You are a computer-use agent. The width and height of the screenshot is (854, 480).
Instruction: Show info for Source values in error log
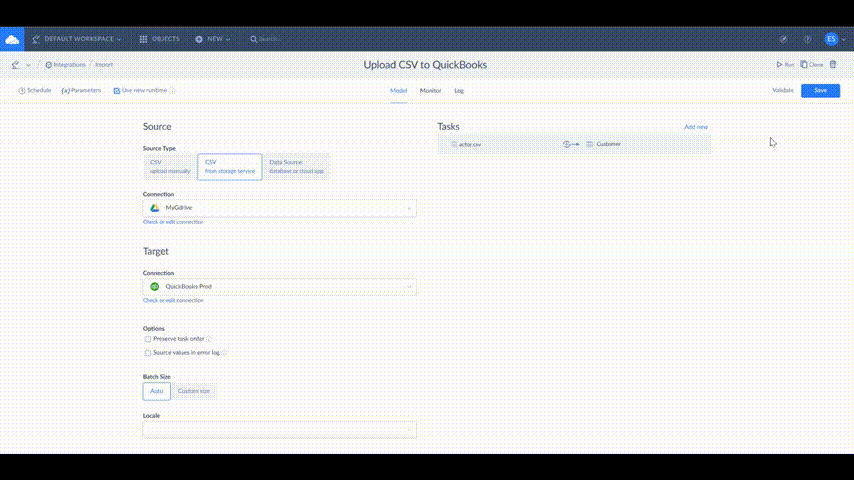point(224,353)
